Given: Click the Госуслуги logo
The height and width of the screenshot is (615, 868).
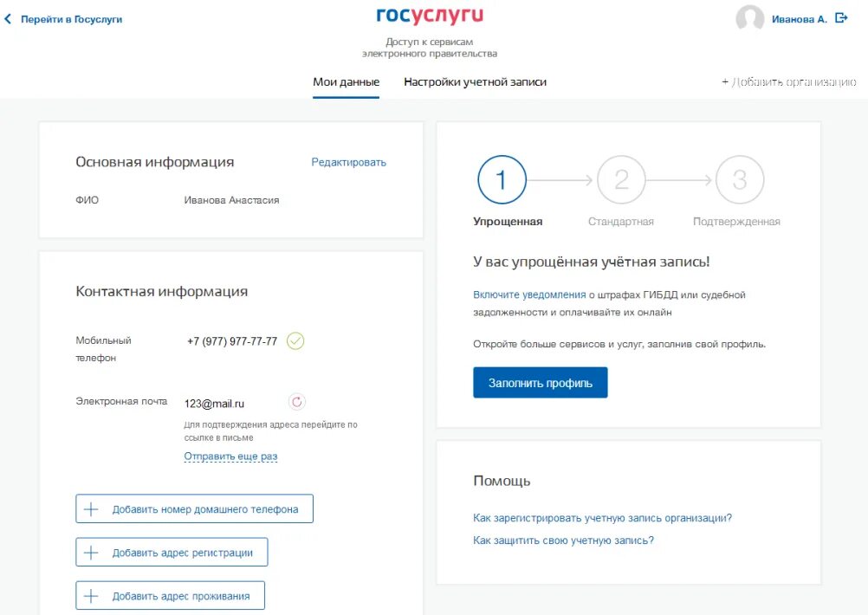Looking at the screenshot, I should click(x=431, y=16).
